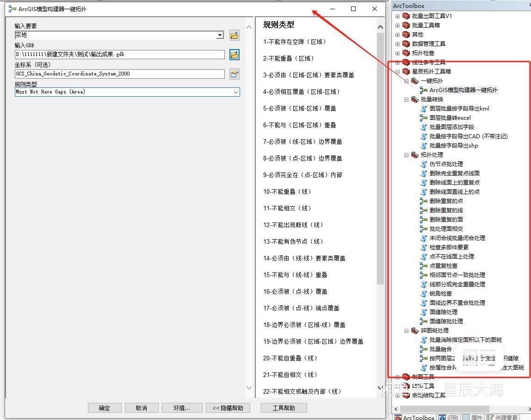The width and height of the screenshot is (531, 420).
Task: Click 拓扑检查 toolbox icon
Action: click(406, 53)
